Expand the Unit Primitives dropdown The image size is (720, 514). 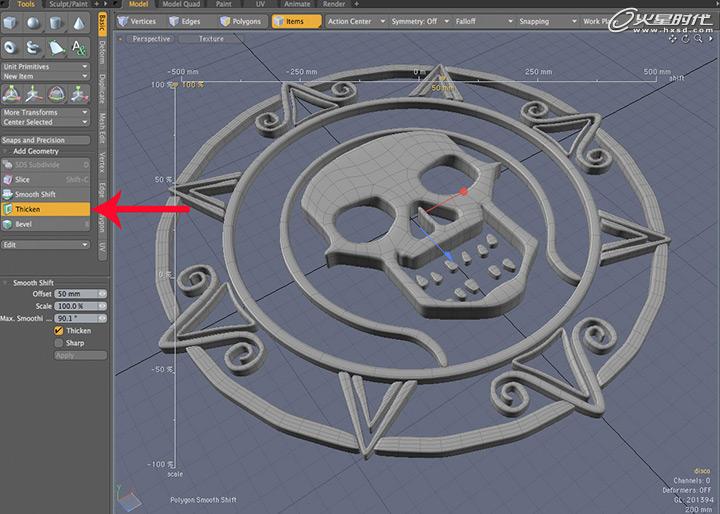point(45,67)
